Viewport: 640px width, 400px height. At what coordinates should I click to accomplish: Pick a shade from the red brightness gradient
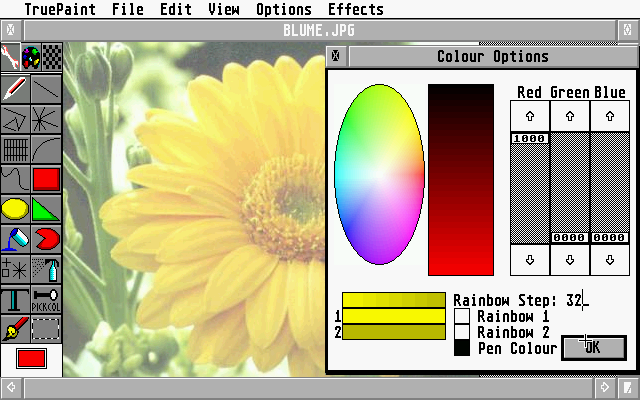pyautogui.click(x=461, y=180)
